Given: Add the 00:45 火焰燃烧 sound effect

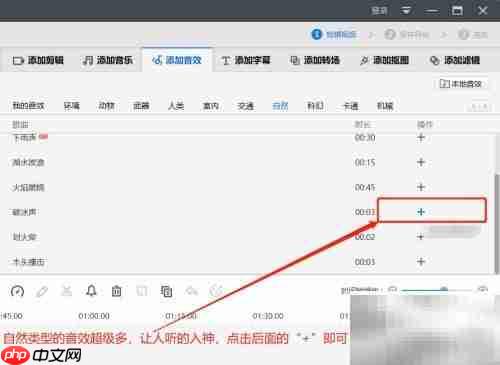Looking at the screenshot, I should pyautogui.click(x=421, y=187).
